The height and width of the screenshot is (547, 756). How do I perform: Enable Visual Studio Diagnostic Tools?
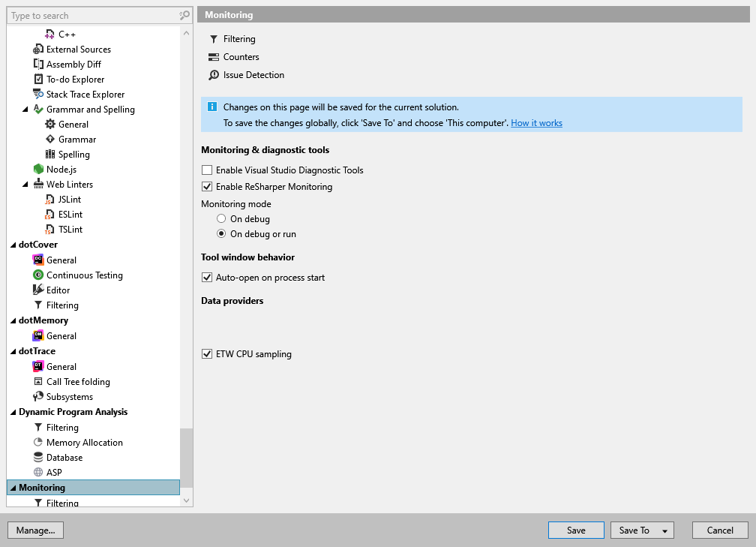[x=207, y=170]
